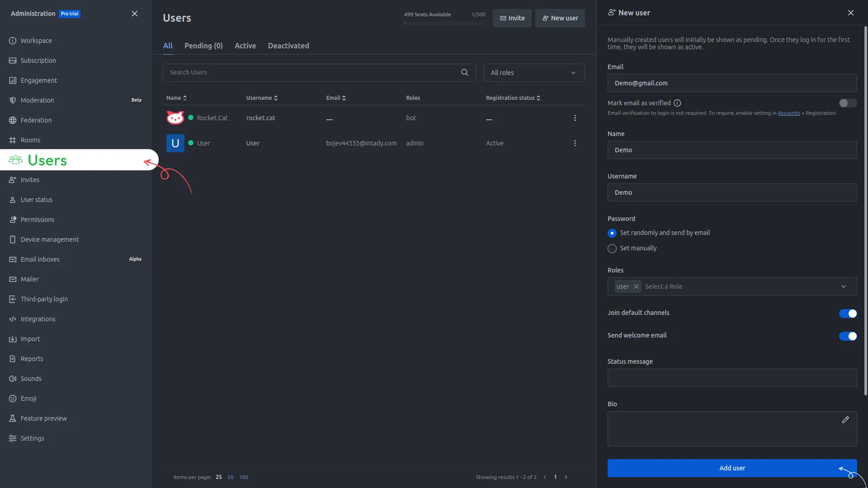Turn off Send welcome email
Screen dimensions: 868x488
tap(847, 336)
